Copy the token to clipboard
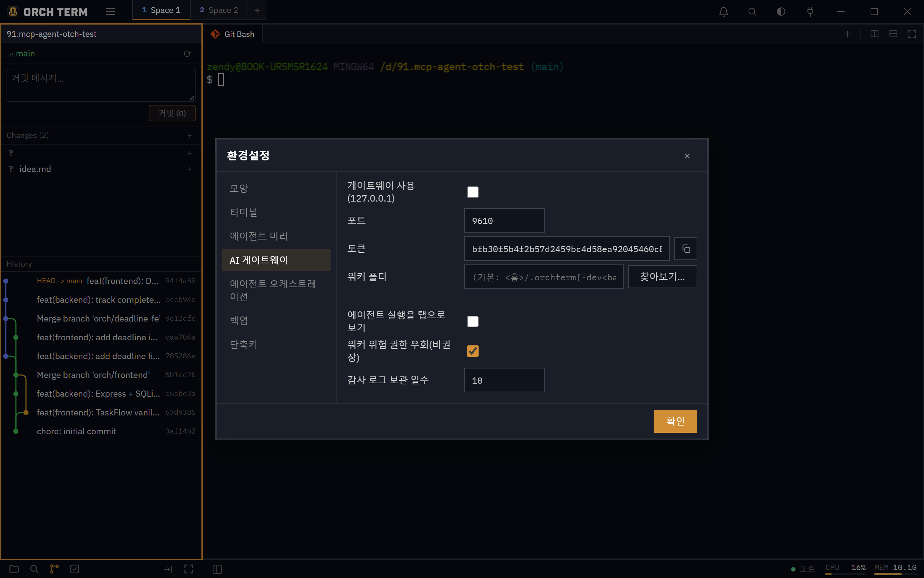 click(x=686, y=249)
